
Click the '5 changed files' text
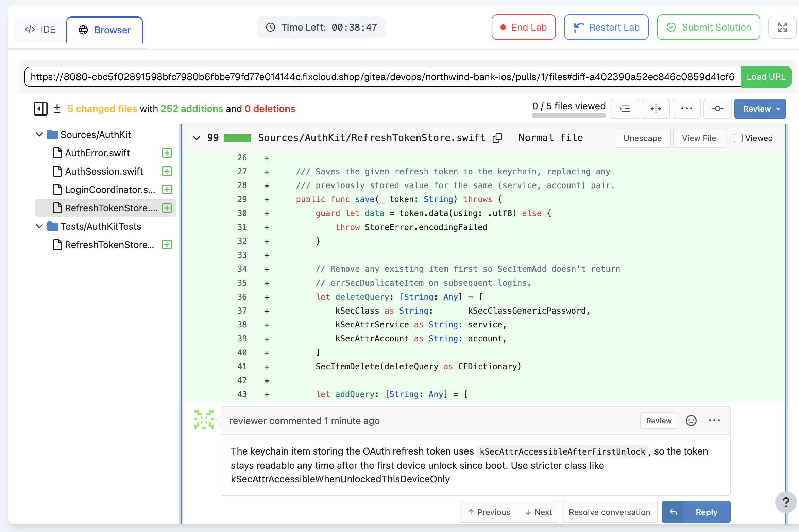102,109
